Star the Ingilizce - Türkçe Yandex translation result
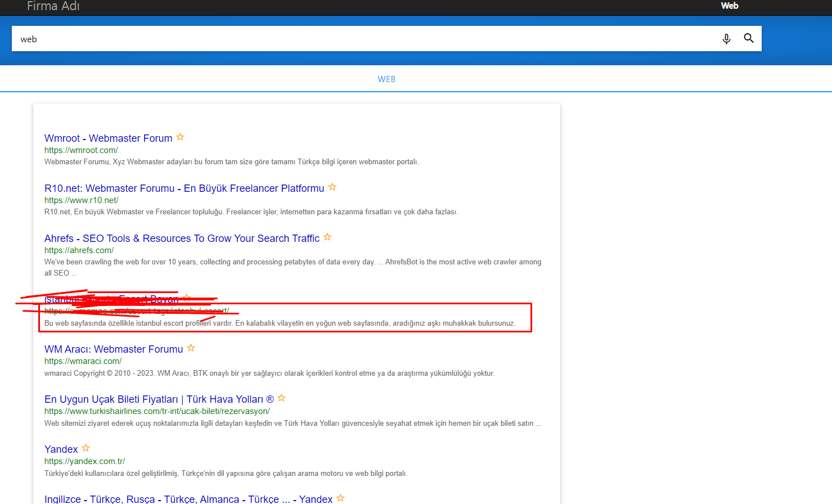832x504 pixels. pyautogui.click(x=340, y=498)
